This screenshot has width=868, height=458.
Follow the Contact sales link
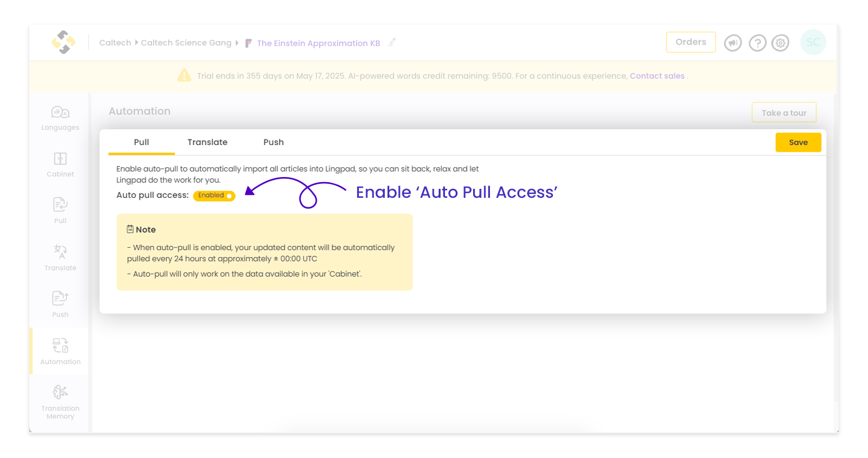point(657,76)
